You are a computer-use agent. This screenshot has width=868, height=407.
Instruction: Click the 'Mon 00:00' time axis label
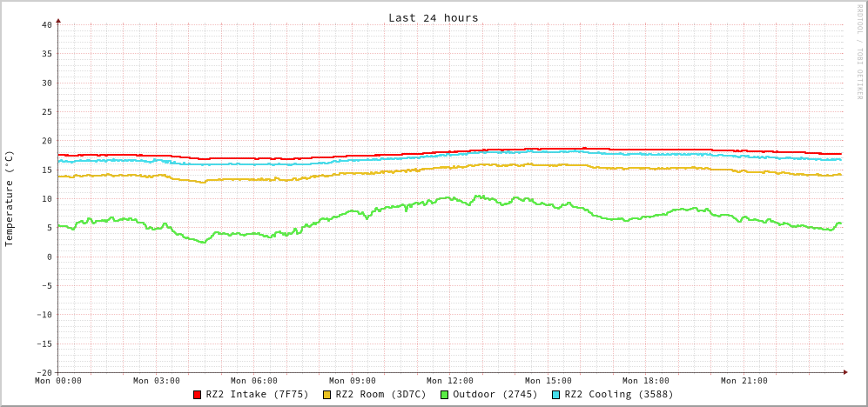58,380
